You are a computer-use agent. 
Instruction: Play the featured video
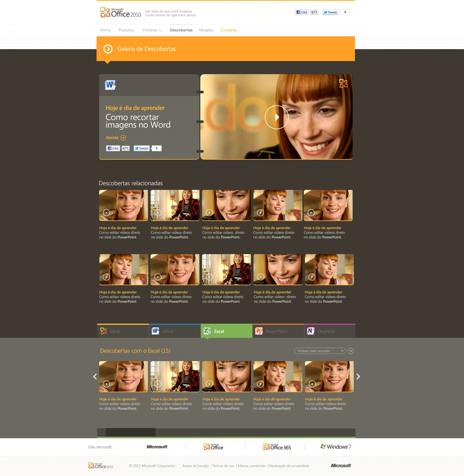pyautogui.click(x=276, y=117)
